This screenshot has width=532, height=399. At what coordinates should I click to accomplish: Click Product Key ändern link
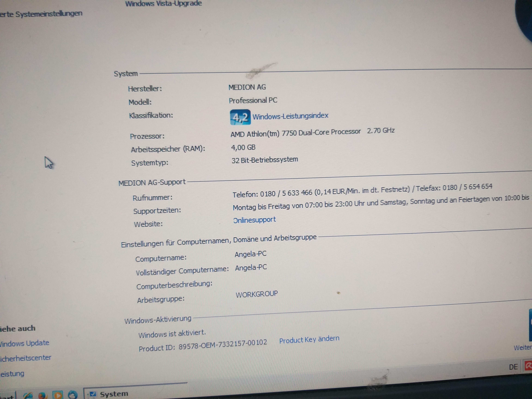(309, 339)
